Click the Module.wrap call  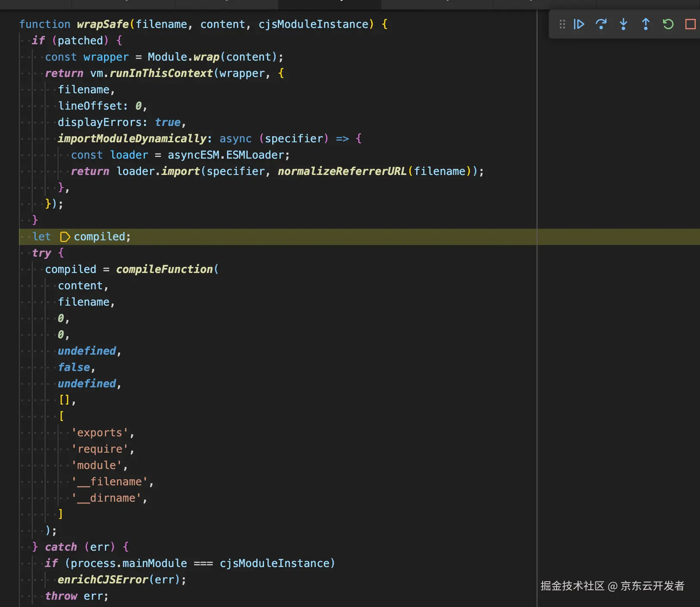coord(184,57)
